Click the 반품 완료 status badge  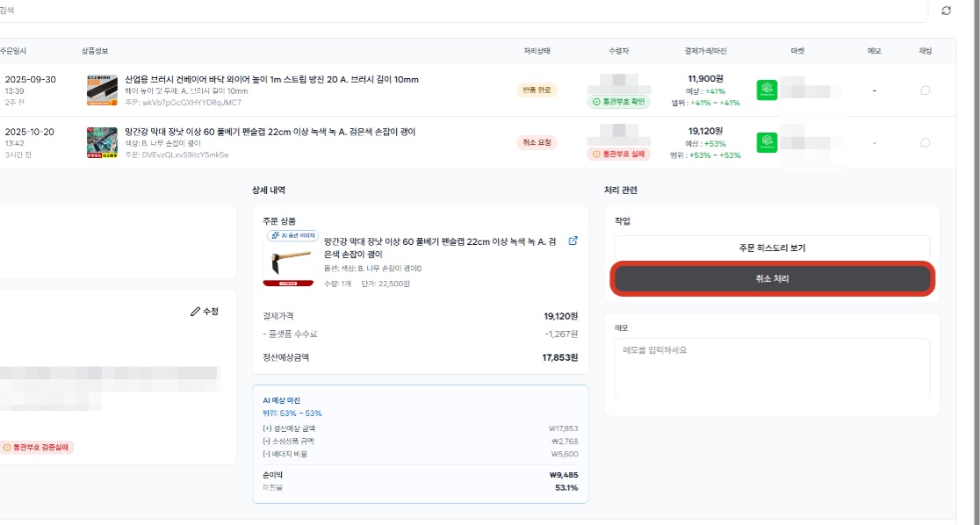point(537,90)
